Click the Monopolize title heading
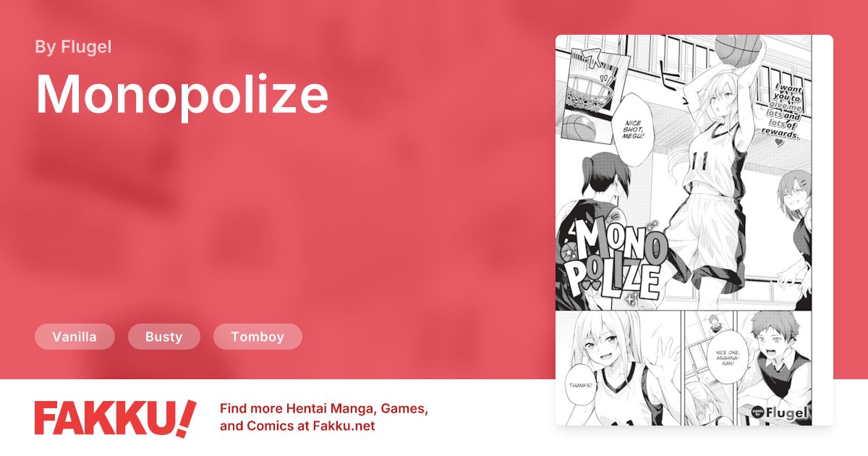 pyautogui.click(x=182, y=95)
